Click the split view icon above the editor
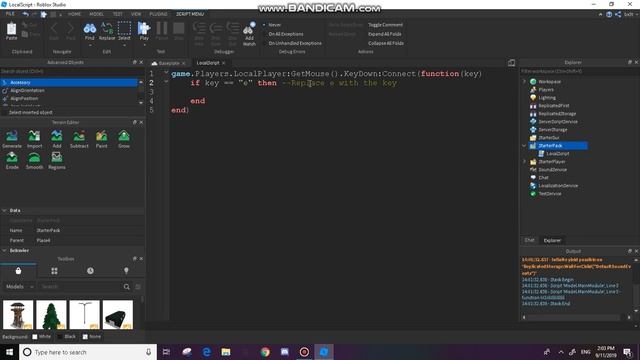 [511, 63]
